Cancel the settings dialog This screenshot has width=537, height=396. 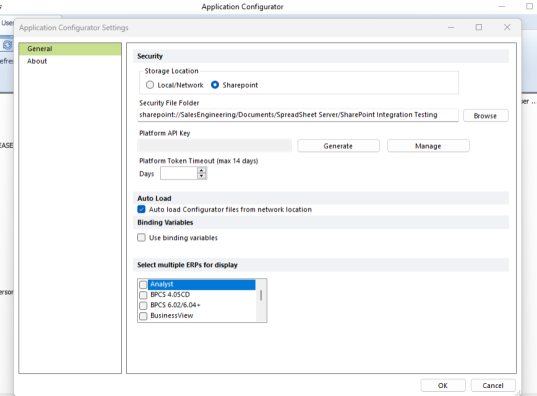(x=493, y=385)
